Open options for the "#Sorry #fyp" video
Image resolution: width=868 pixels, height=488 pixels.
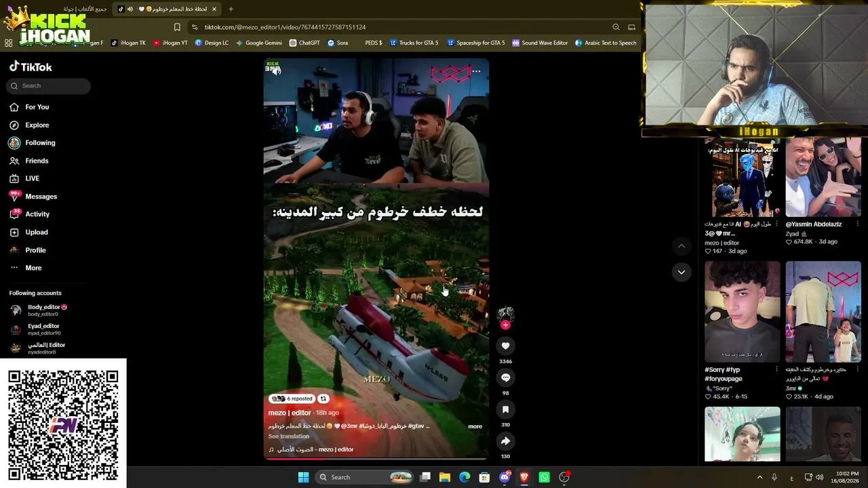tap(776, 369)
